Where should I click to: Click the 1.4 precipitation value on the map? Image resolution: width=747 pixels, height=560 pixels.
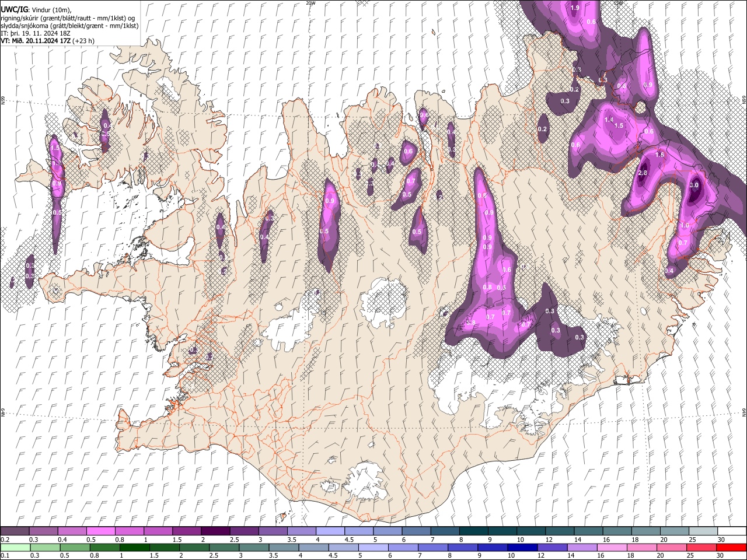[609, 120]
